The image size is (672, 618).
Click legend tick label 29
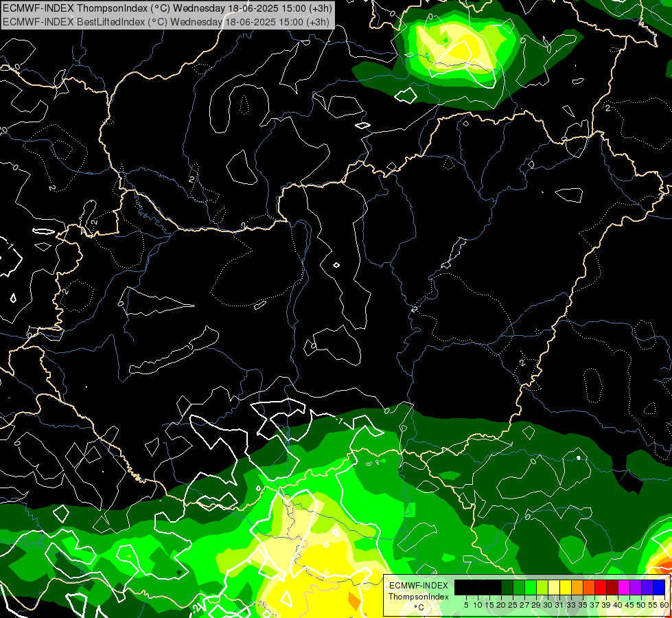[x=535, y=605]
